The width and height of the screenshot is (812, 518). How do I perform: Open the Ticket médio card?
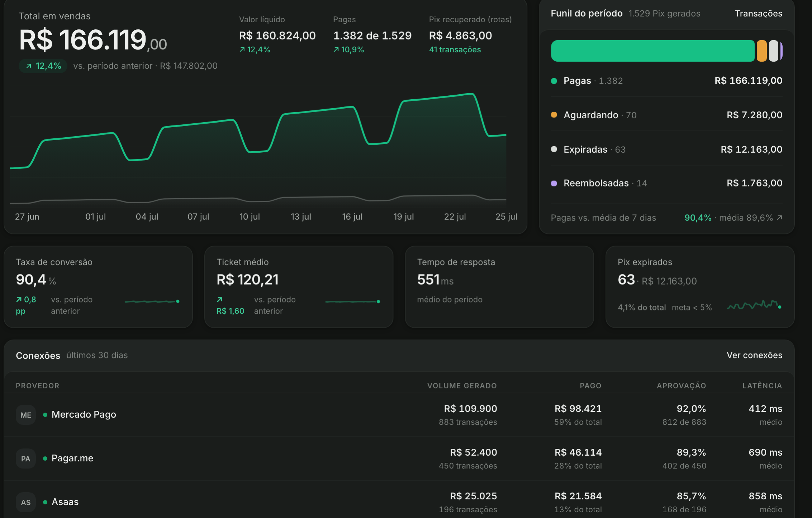tap(299, 287)
